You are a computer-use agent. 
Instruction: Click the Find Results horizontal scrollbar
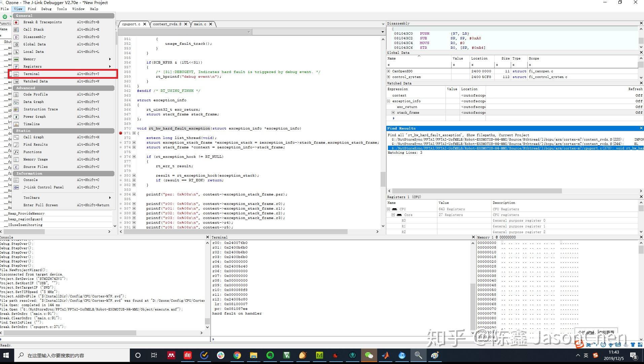point(477,191)
